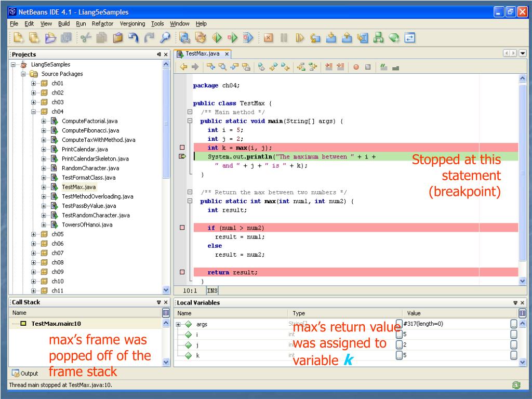Expand the ch02 package node
The width and height of the screenshot is (532, 399).
(33, 92)
